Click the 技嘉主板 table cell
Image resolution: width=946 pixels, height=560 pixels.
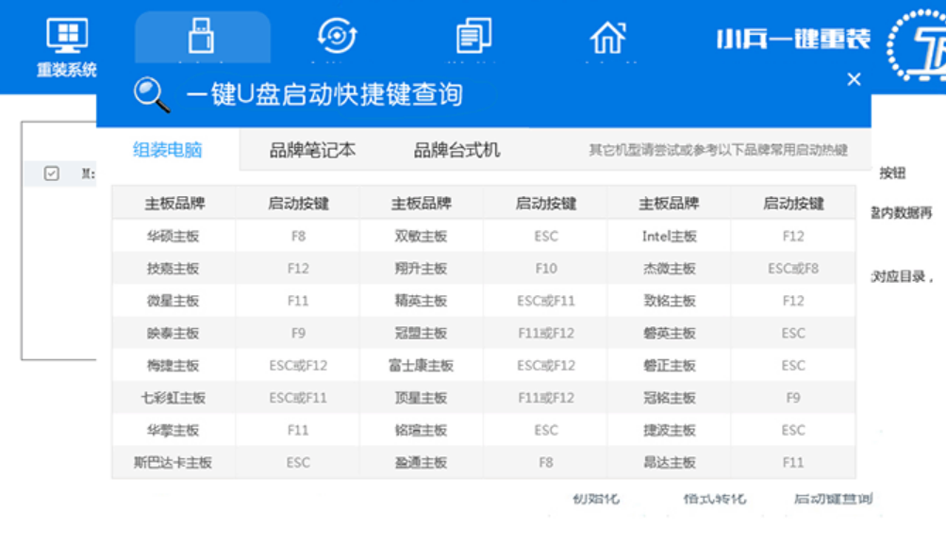pyautogui.click(x=174, y=269)
